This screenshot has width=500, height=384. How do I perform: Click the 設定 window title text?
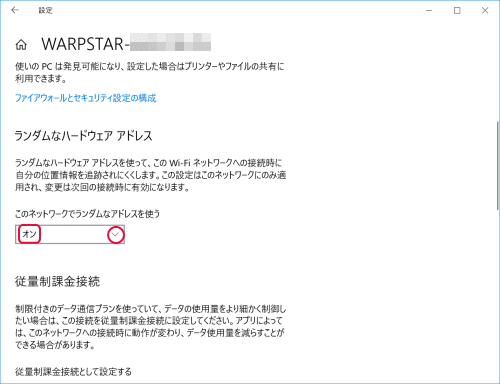tap(45, 10)
